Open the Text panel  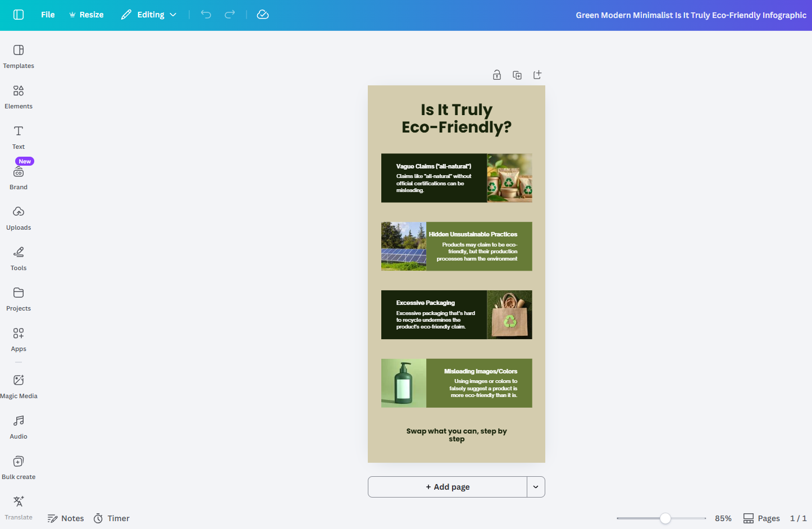pyautogui.click(x=18, y=136)
